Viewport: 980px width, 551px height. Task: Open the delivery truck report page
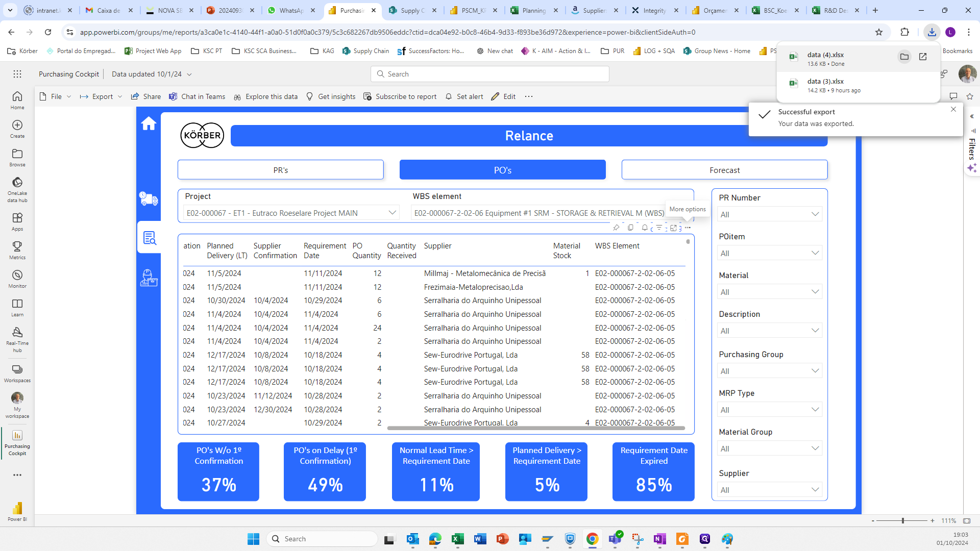click(x=149, y=198)
